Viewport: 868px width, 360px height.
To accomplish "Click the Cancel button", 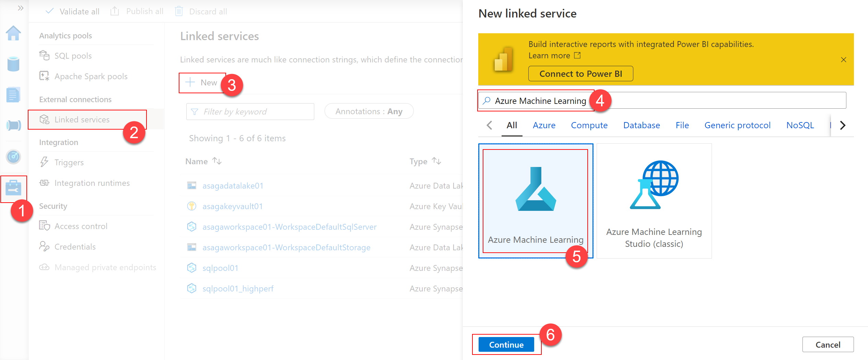I will pyautogui.click(x=828, y=344).
